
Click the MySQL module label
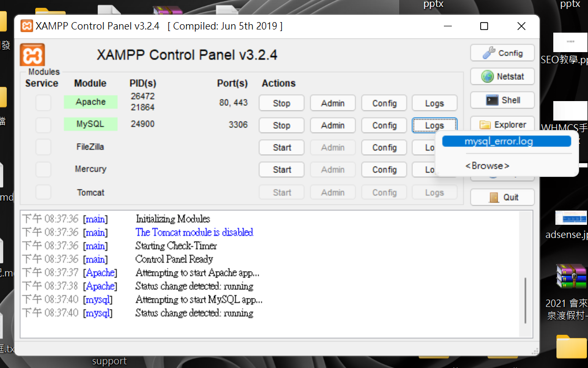[x=90, y=124]
